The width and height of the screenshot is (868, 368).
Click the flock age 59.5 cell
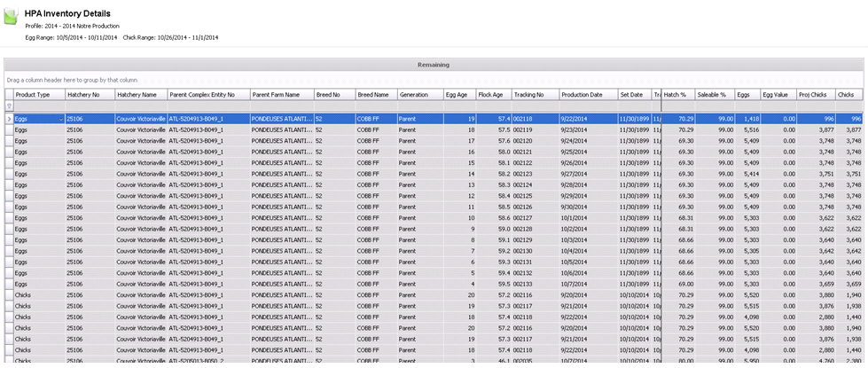point(495,285)
